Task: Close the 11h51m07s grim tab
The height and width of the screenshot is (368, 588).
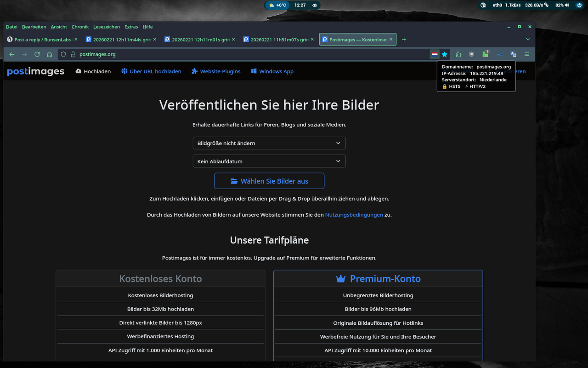Action: coord(312,40)
